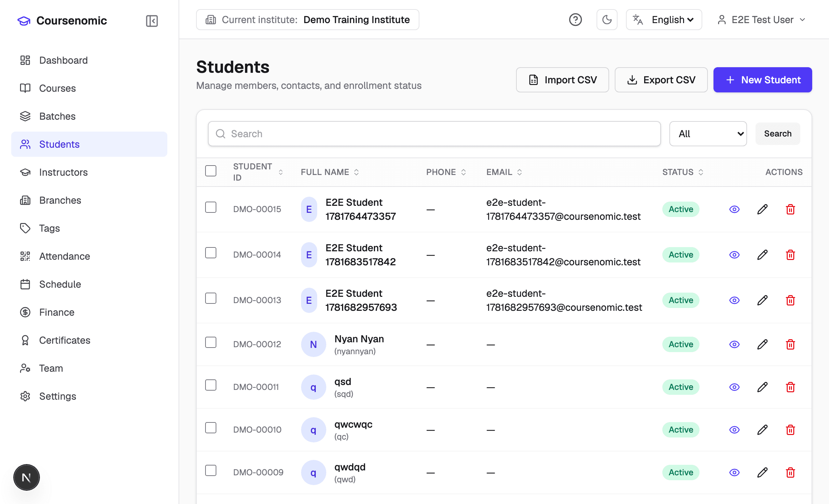This screenshot has height=504, width=829.
Task: View qwdqd details with eye icon
Action: [x=734, y=472]
